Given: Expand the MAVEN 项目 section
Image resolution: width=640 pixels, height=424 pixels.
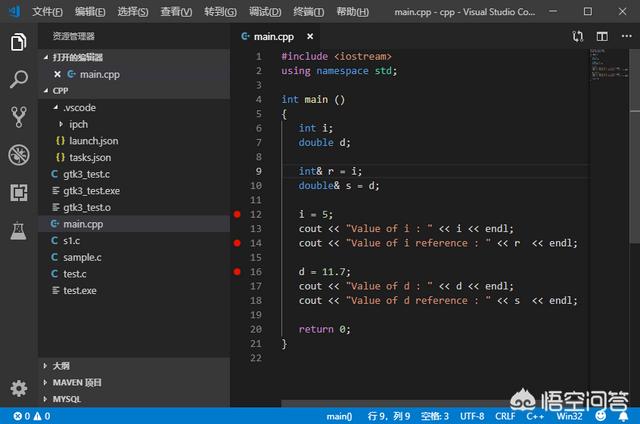Looking at the screenshot, I should (76, 382).
